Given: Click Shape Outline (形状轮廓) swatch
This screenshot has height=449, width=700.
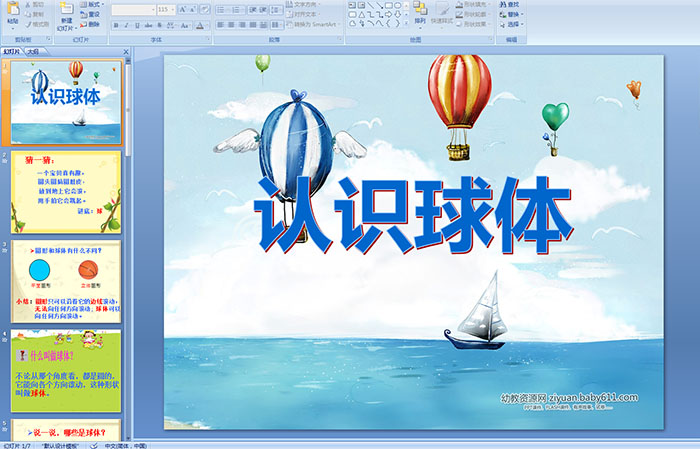Looking at the screenshot, I should tap(471, 14).
